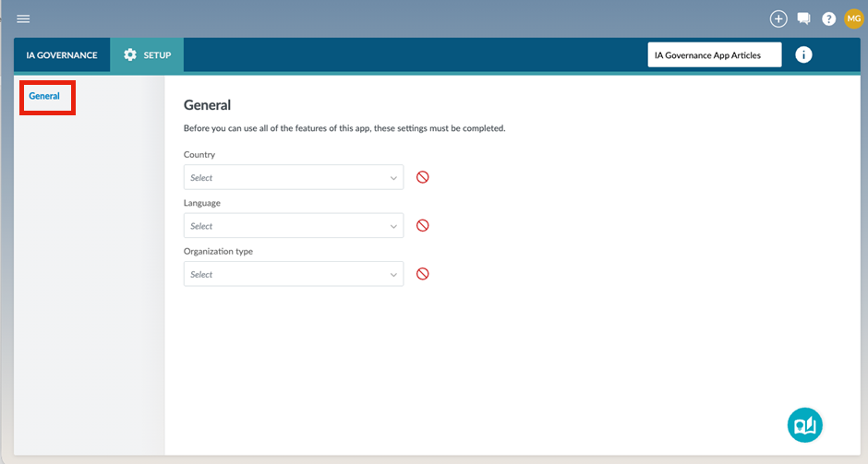Image resolution: width=868 pixels, height=464 pixels.
Task: Click the IA Governance App Articles button
Action: 714,55
